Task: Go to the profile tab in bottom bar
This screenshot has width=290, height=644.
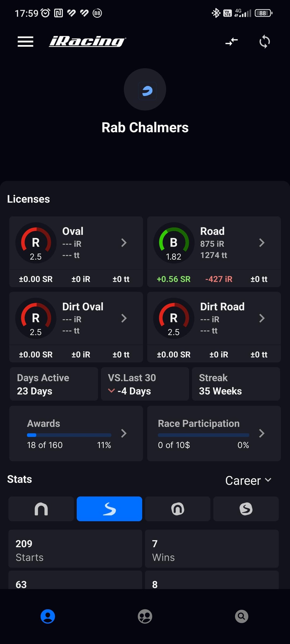Action: [48, 616]
